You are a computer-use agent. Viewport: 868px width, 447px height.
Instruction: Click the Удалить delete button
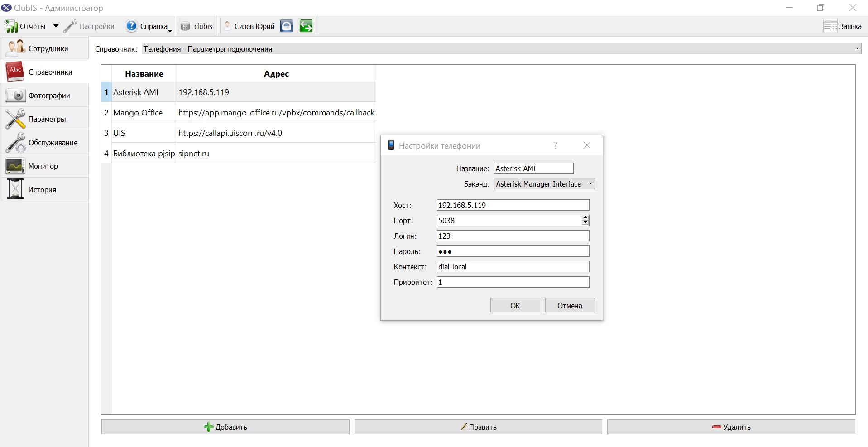(x=731, y=427)
